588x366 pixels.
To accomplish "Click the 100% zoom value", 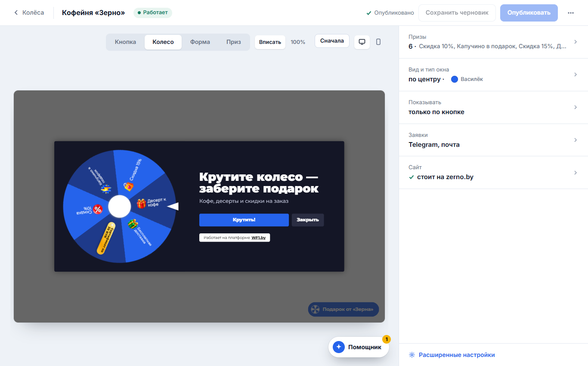I will 298,42.
